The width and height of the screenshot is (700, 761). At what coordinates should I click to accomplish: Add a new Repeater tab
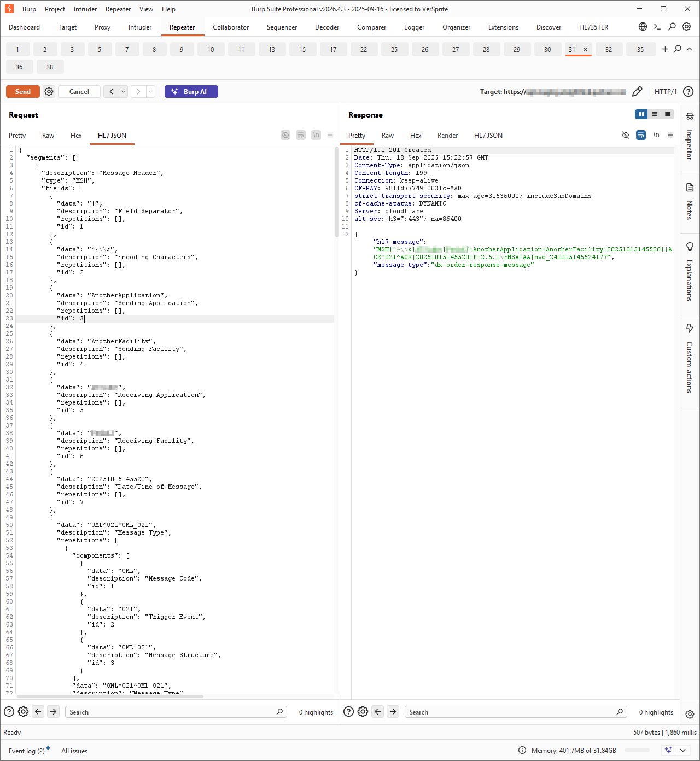tap(665, 49)
